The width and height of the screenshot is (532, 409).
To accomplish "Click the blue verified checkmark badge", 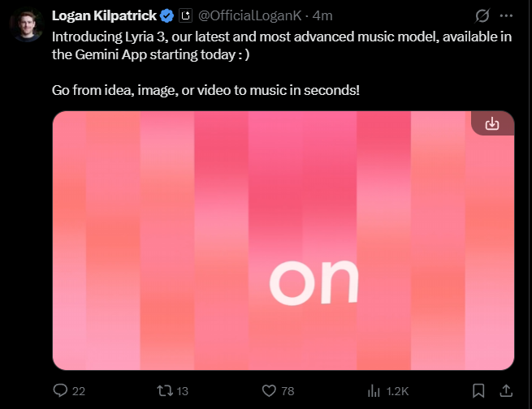I will tap(167, 15).
